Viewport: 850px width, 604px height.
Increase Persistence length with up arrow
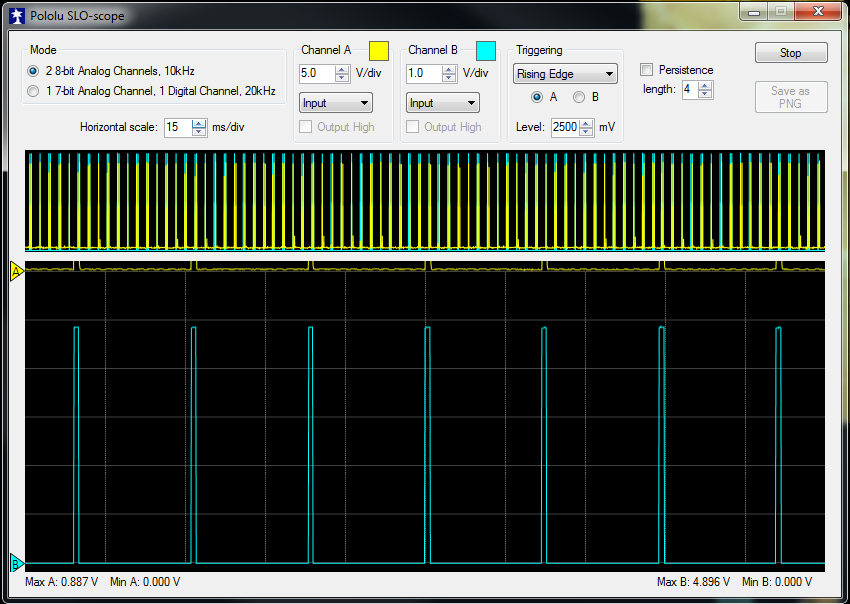(705, 86)
